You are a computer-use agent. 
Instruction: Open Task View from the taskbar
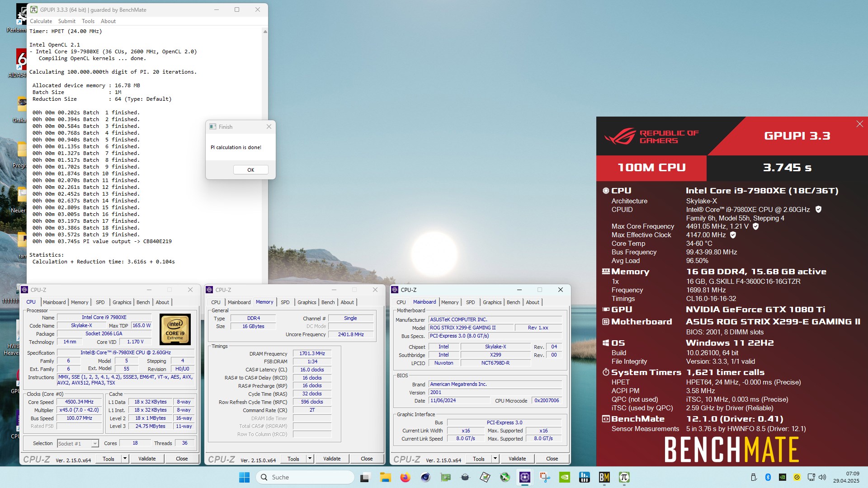tap(365, 477)
